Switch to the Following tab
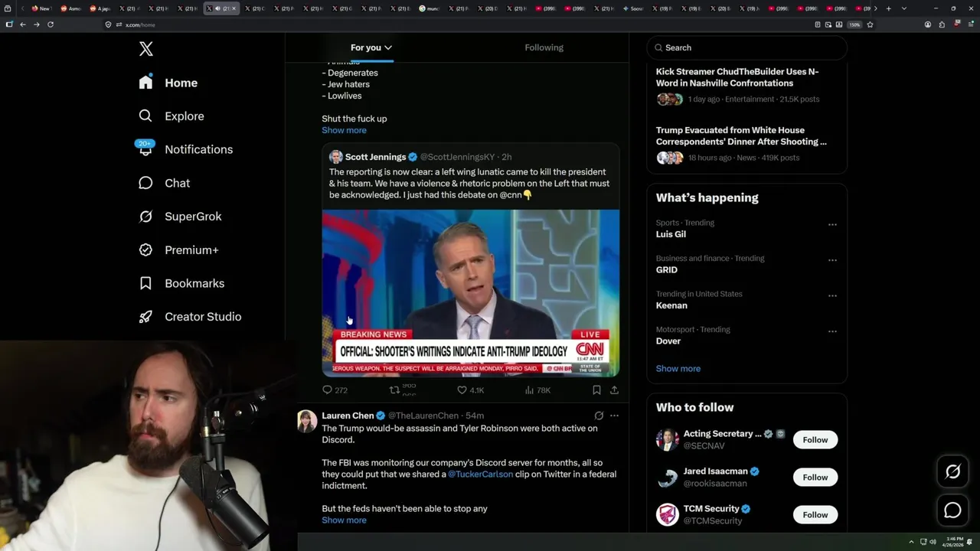 [x=544, y=47]
